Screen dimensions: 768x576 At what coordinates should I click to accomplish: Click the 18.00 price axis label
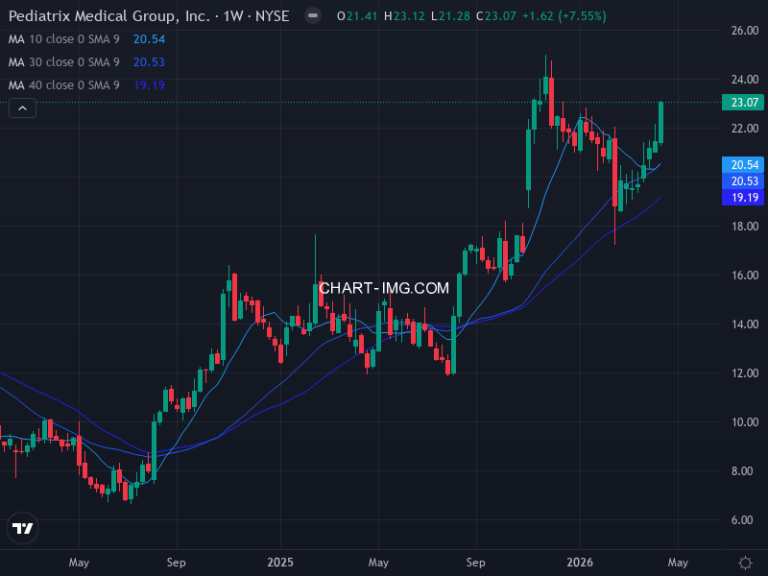pos(744,226)
